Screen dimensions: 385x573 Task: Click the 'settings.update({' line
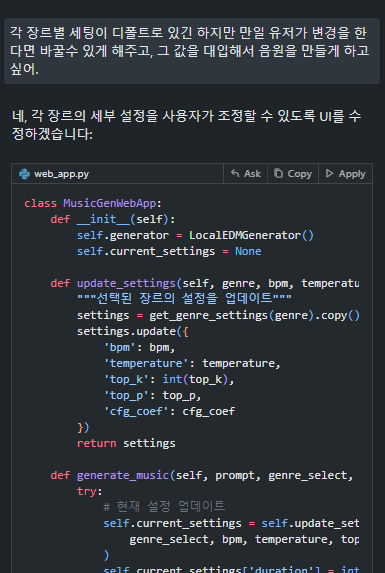click(x=133, y=331)
